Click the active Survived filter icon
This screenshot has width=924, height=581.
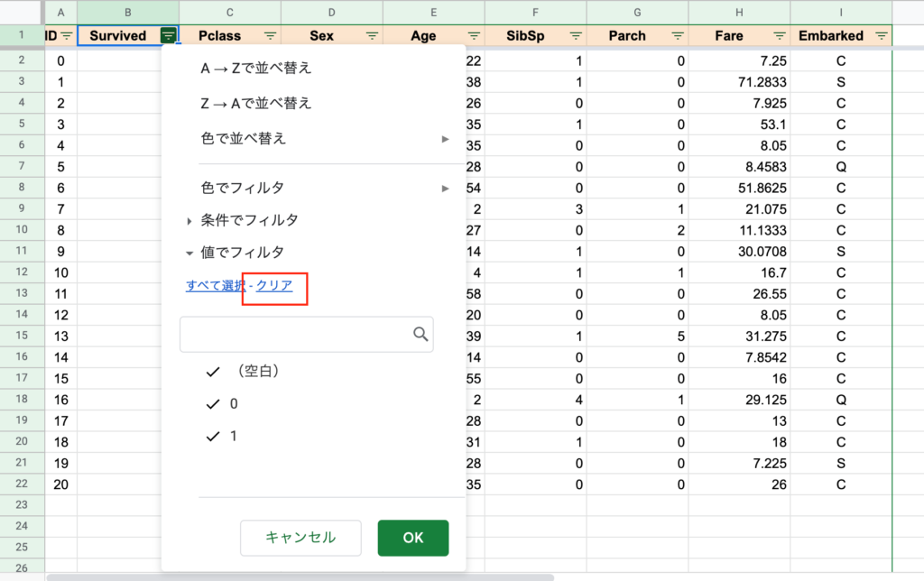(168, 36)
